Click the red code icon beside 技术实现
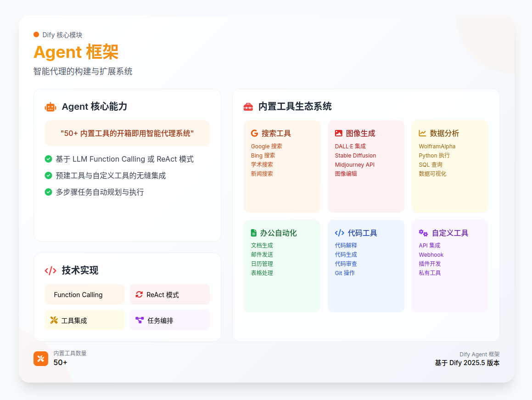532x400 pixels. click(50, 270)
